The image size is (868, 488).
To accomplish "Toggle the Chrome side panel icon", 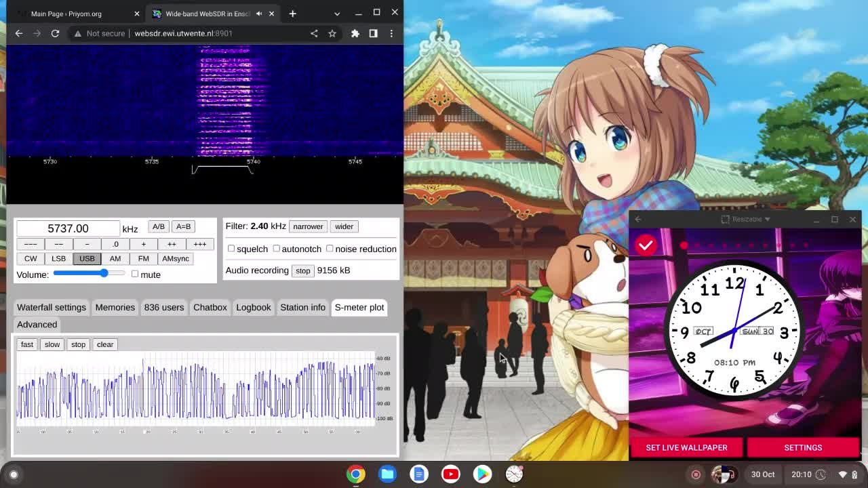I will [373, 33].
